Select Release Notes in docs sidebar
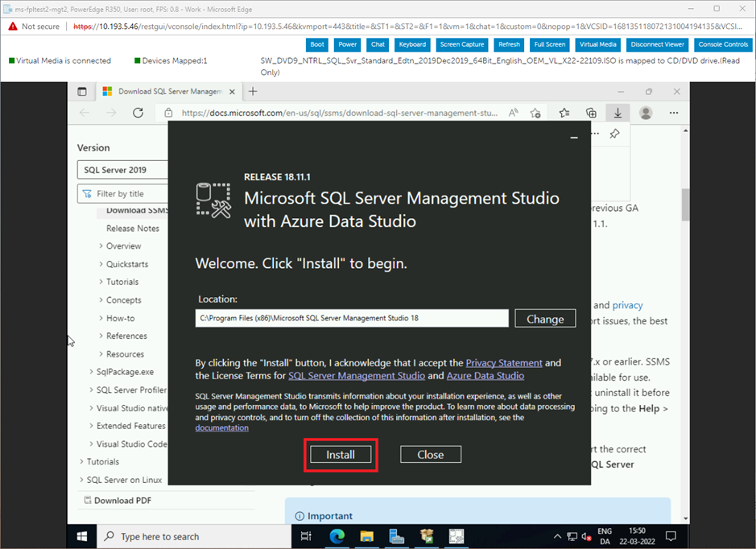 [133, 229]
